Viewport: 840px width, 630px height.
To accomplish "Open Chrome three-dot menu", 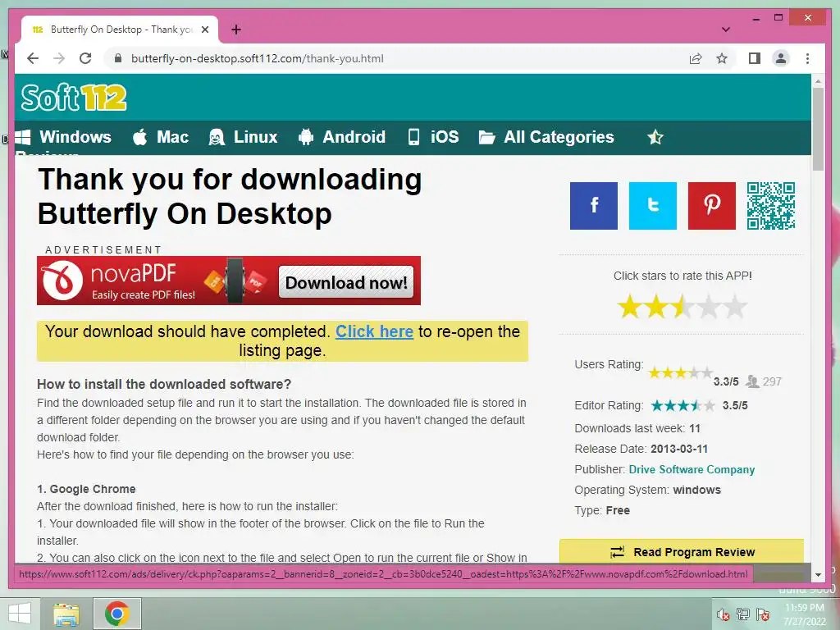I will (807, 58).
